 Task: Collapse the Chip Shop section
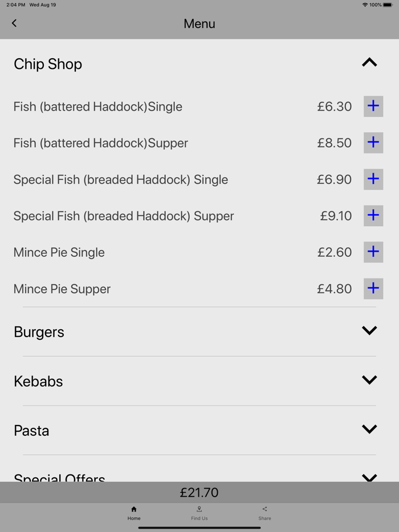[x=369, y=63]
